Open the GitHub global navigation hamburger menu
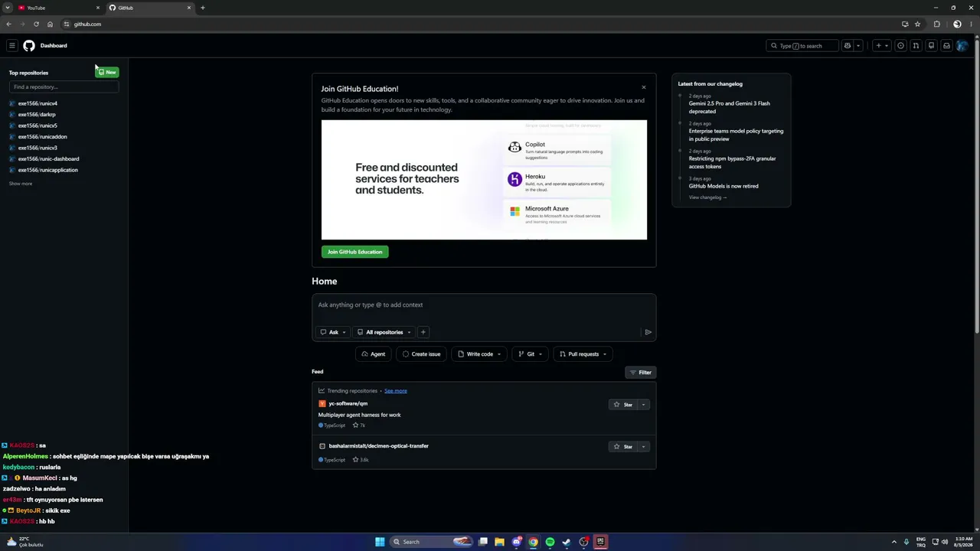This screenshot has width=980, height=551. click(11, 46)
